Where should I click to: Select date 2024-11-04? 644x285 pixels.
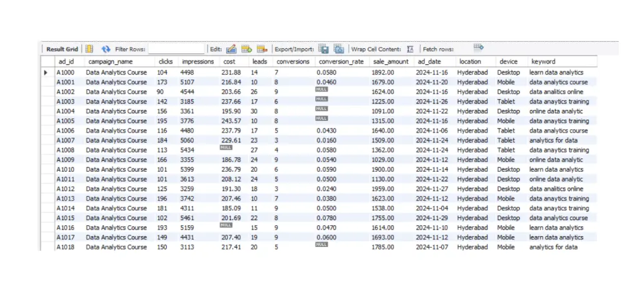tap(432, 208)
